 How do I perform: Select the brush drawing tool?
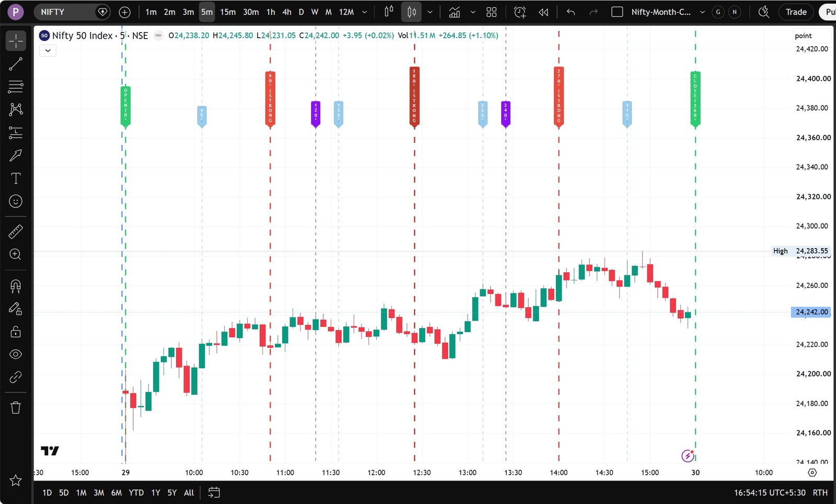tap(16, 155)
